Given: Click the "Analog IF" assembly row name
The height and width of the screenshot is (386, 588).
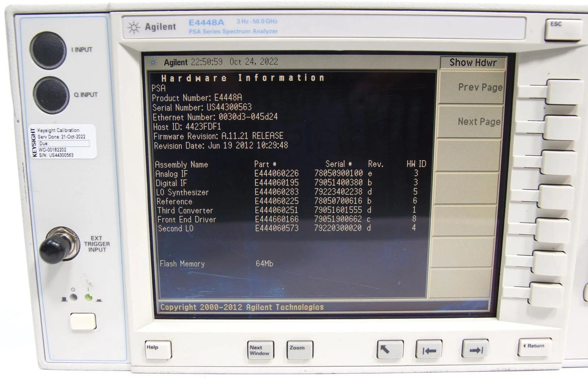Looking at the screenshot, I should (171, 174).
